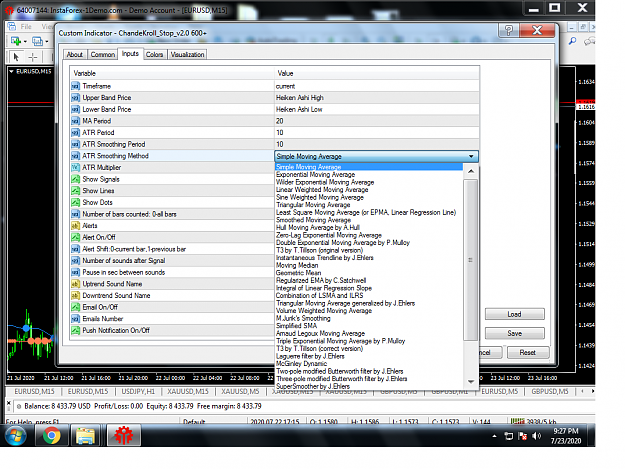Click the Alert On/Off boolean icon

point(75,237)
